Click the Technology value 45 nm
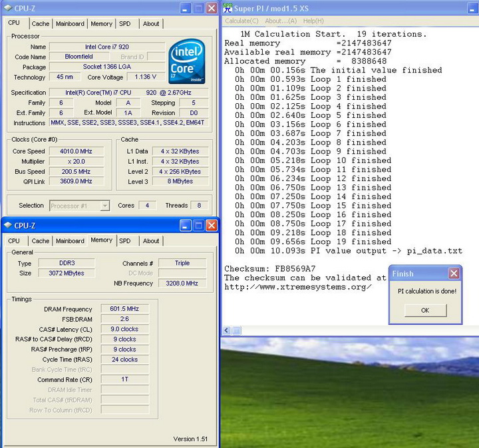Viewport: 479px width, 448px height. [65, 77]
